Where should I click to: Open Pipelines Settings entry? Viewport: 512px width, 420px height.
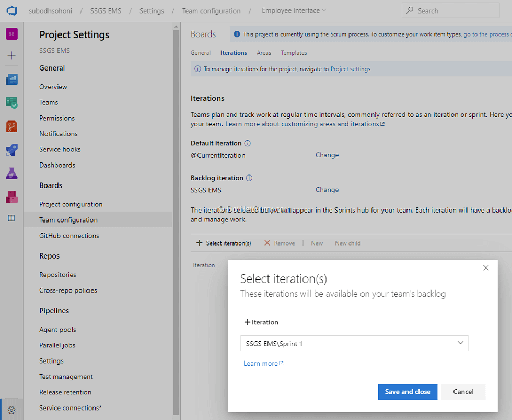pos(51,361)
